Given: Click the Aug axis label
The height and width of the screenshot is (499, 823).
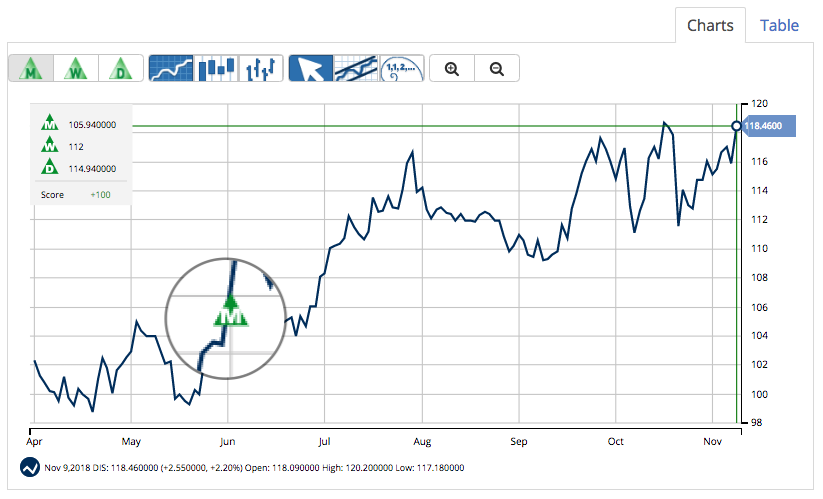Looking at the screenshot, I should click(x=422, y=441).
